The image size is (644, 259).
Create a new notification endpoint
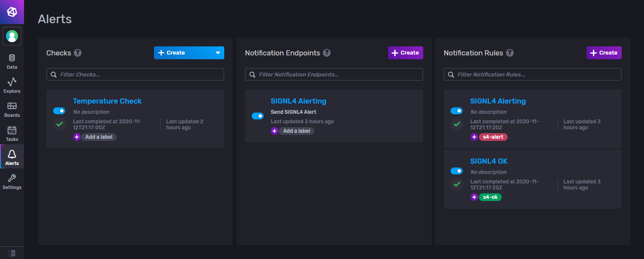(406, 53)
